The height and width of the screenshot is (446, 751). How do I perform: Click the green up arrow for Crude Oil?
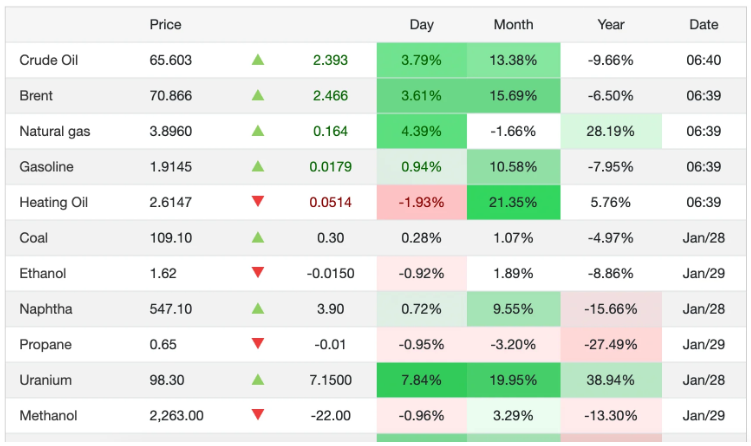pos(258,60)
